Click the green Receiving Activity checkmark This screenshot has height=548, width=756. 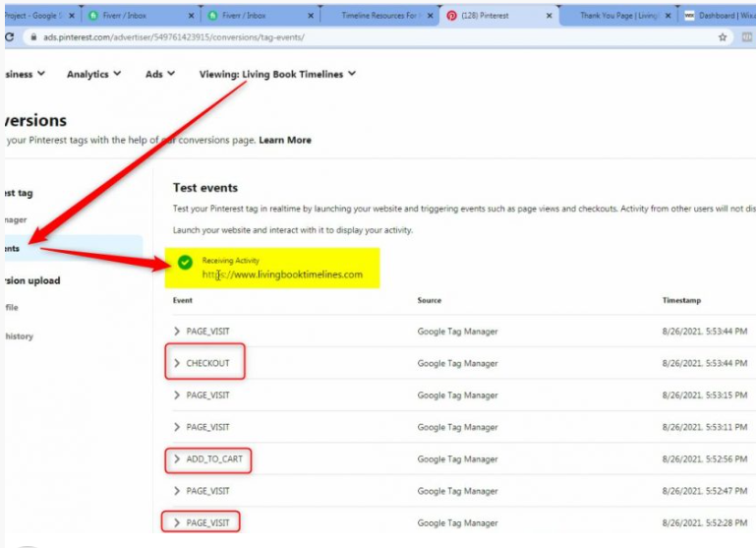pyautogui.click(x=185, y=263)
